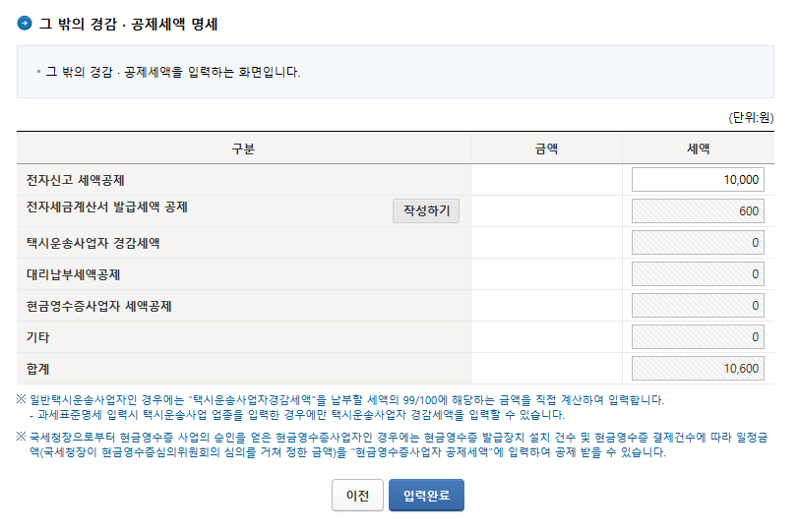Click the 작성하기 button

(426, 210)
